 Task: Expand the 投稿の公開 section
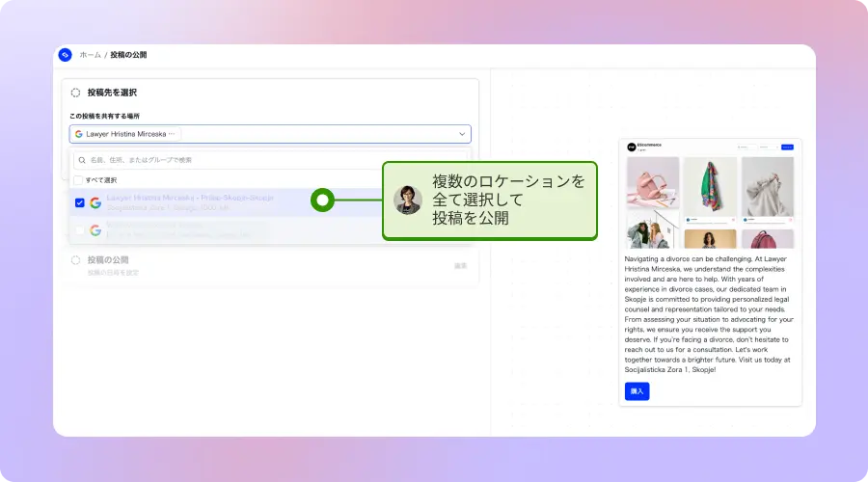[x=270, y=266]
